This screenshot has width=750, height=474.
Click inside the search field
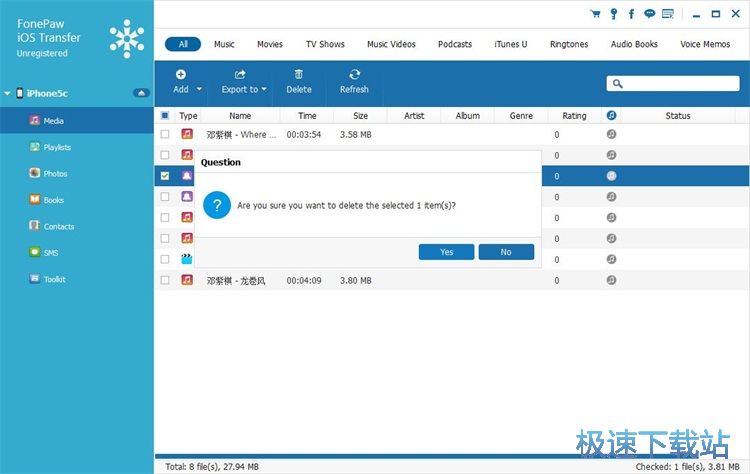click(x=673, y=83)
